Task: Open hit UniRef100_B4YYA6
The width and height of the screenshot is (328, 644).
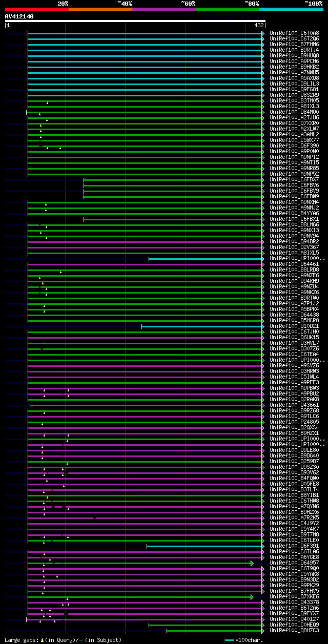Action: (x=294, y=213)
